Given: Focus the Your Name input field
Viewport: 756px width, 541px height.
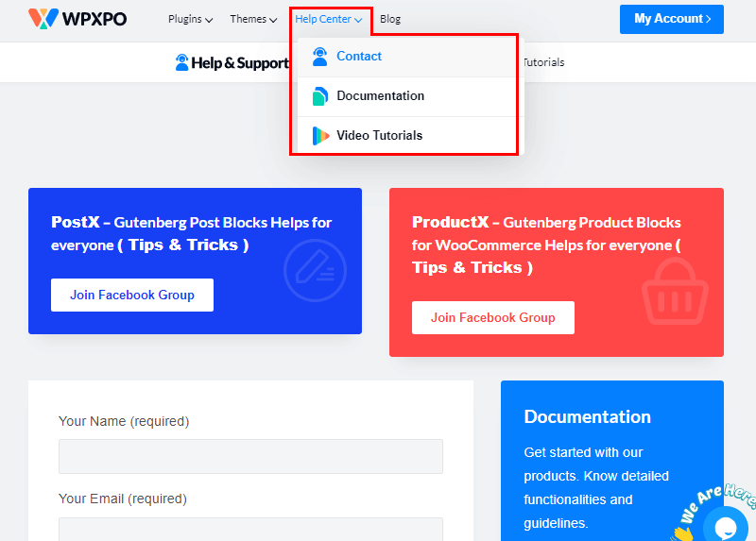Looking at the screenshot, I should 250,456.
